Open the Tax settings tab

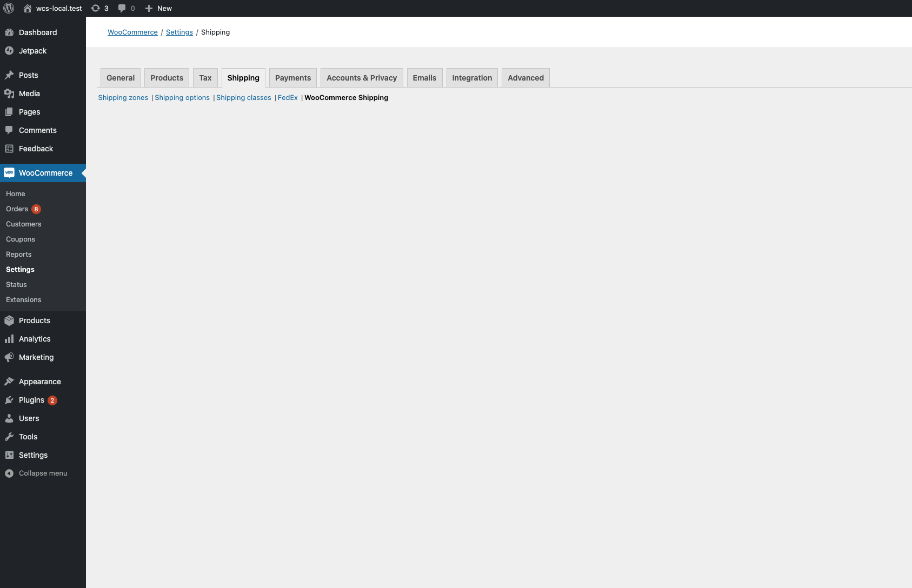[205, 77]
